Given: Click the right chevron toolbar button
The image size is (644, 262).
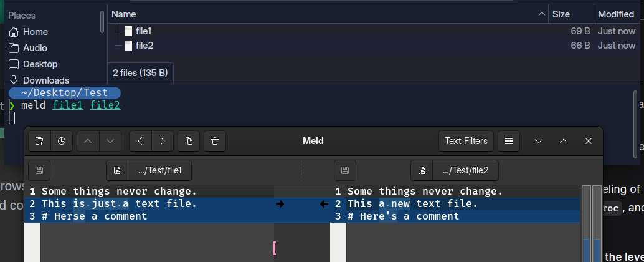Looking at the screenshot, I should point(163,141).
